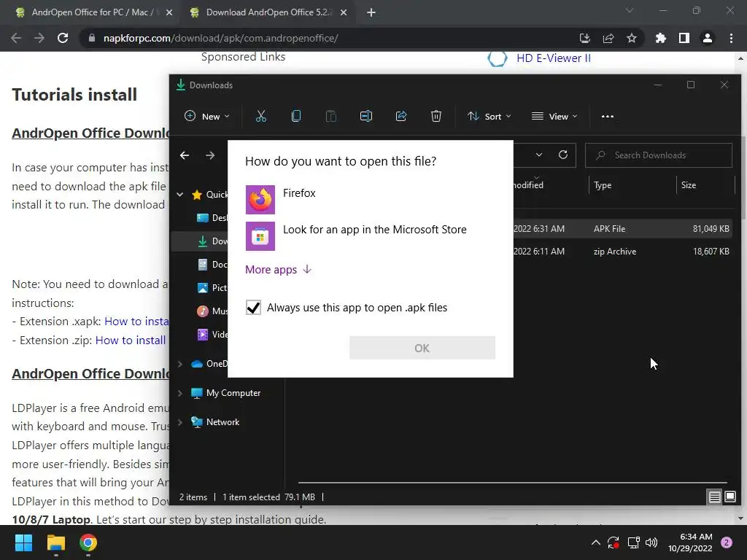Screen dimensions: 747x560
Task: Open File Explorer from taskbar
Action: [x=55, y=542]
